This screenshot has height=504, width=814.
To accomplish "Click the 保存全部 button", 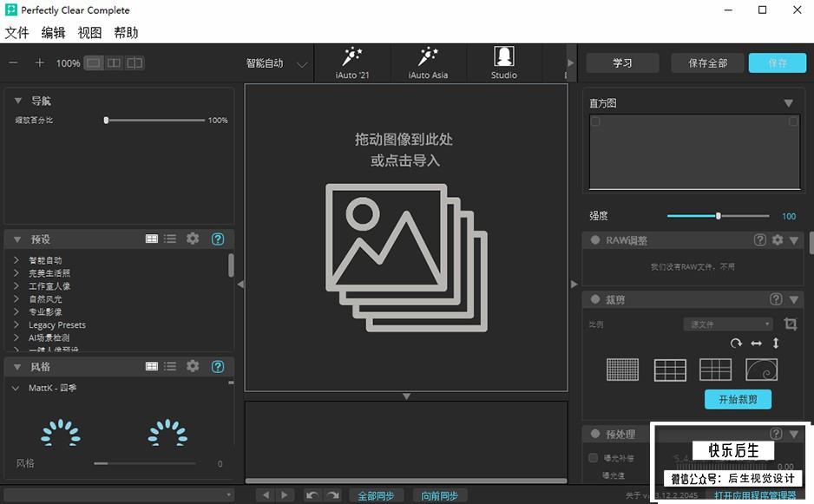I will pyautogui.click(x=707, y=62).
